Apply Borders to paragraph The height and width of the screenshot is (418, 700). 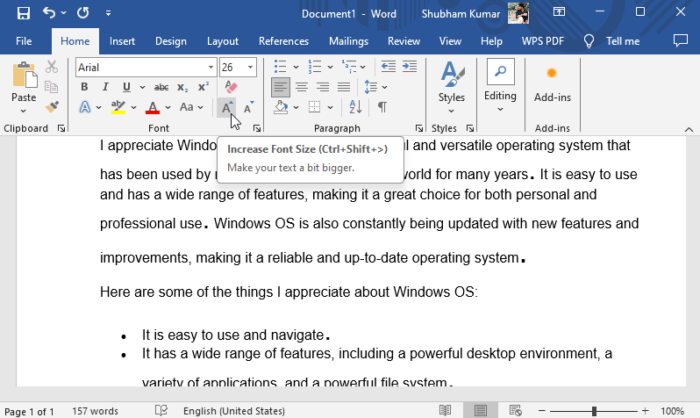(x=315, y=107)
